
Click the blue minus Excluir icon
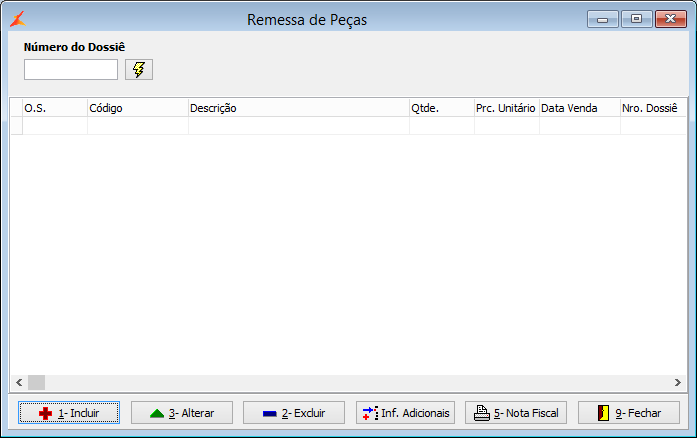(269, 414)
